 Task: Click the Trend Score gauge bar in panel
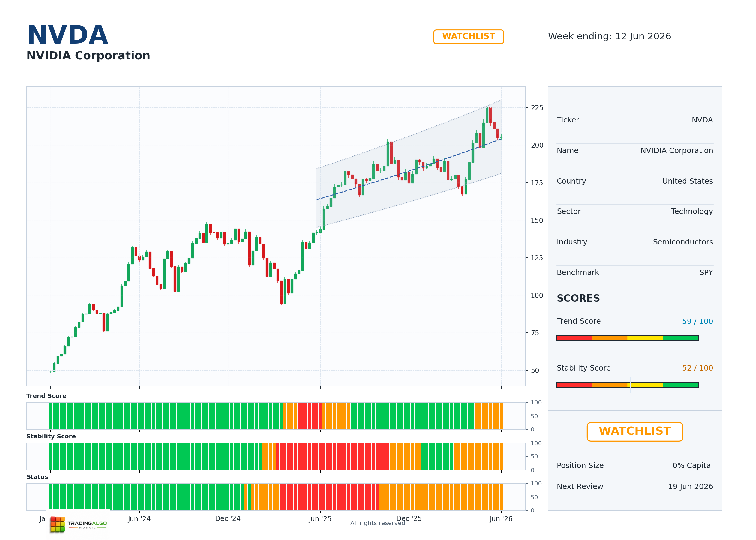[x=628, y=338]
